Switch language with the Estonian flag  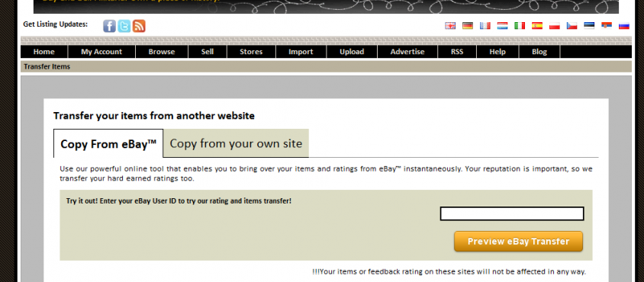589,25
